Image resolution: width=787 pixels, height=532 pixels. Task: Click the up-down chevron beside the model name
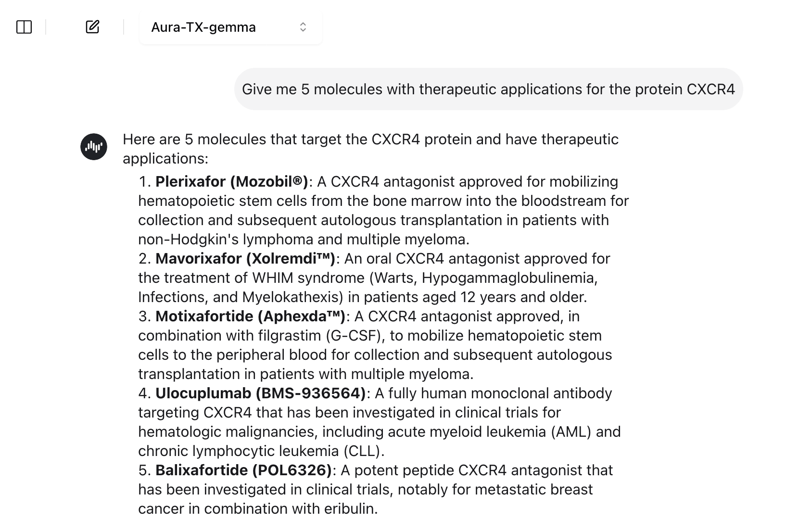[303, 27]
